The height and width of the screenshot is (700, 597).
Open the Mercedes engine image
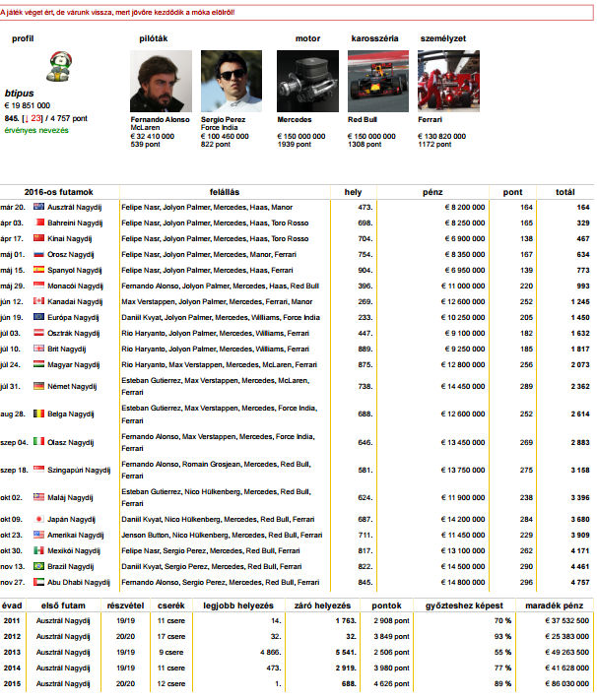(x=308, y=82)
